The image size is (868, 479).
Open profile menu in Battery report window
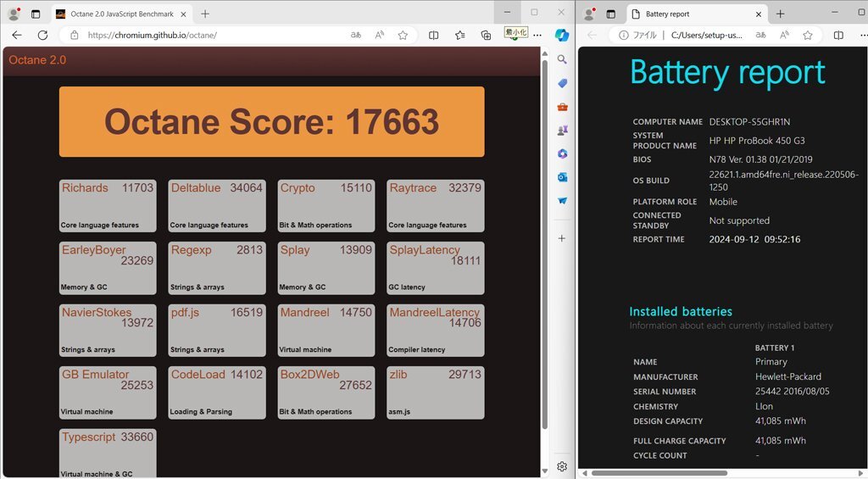pyautogui.click(x=587, y=14)
